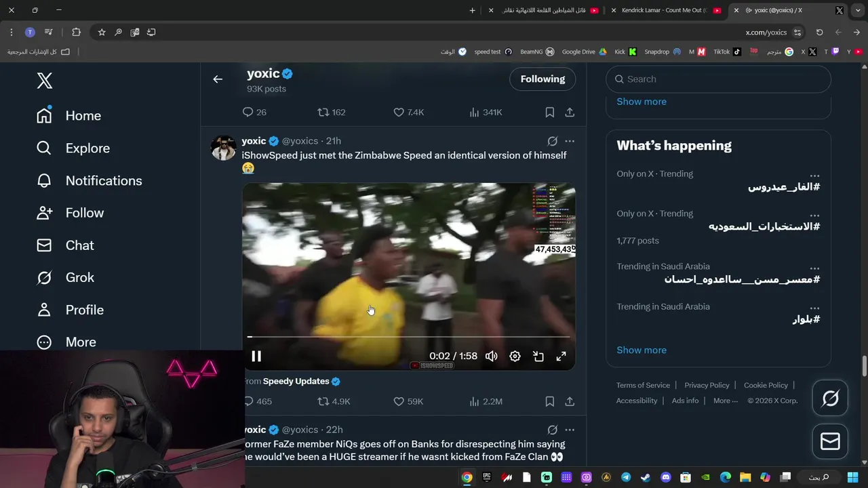Screen dimensions: 868x488
Task: Like the post with 7.4K likes
Action: [409, 113]
